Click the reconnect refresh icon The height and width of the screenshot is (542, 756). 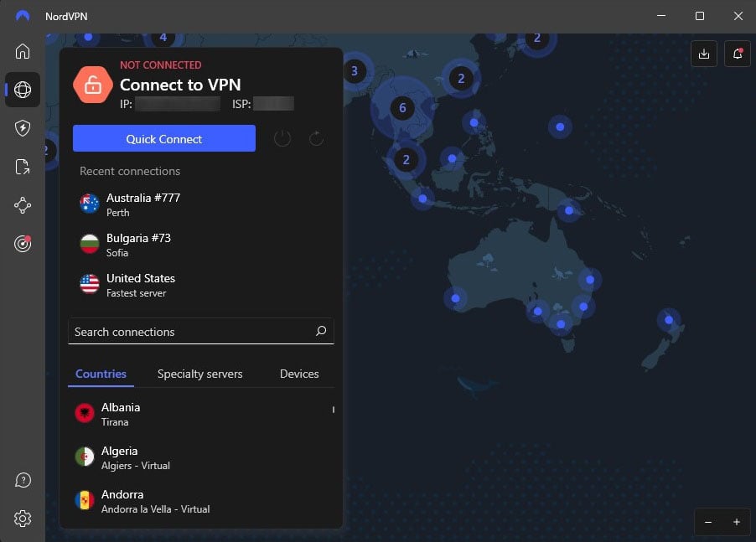point(316,139)
